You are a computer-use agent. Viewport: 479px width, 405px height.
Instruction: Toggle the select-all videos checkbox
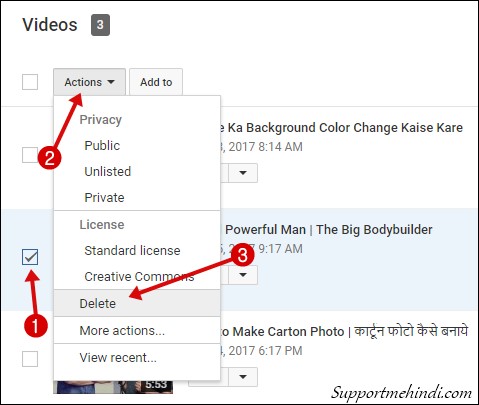coord(30,82)
